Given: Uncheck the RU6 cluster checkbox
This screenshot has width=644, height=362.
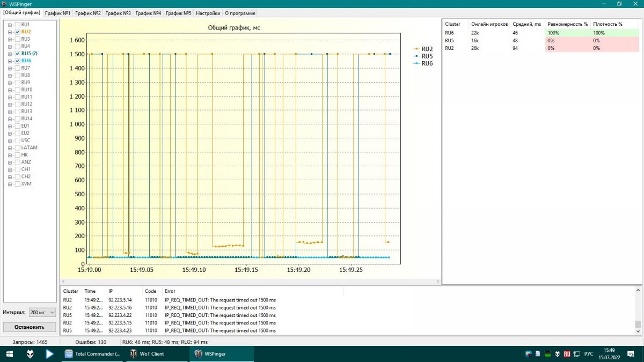Looking at the screenshot, I should (x=17, y=61).
